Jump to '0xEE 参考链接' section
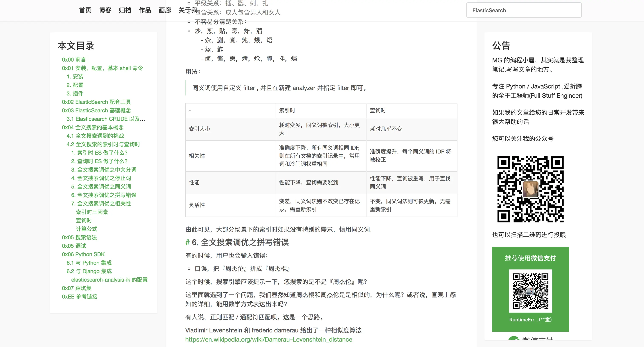The image size is (644, 347). (x=79, y=297)
